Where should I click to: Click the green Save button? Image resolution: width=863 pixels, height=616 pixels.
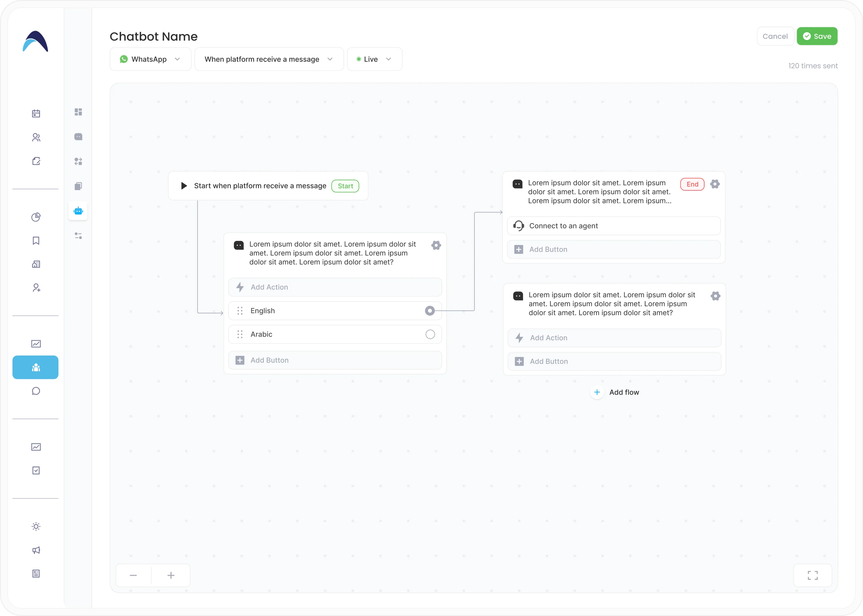click(817, 36)
